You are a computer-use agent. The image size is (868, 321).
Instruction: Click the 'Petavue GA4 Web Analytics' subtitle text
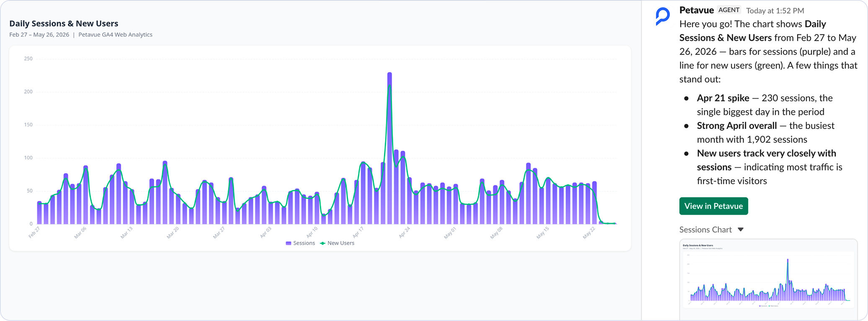[x=115, y=35]
